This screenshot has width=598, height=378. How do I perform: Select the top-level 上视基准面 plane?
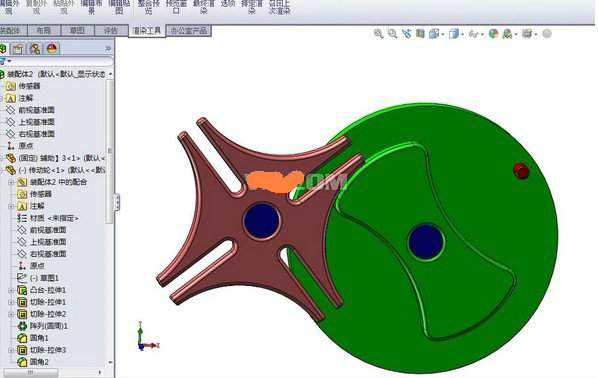coord(37,122)
